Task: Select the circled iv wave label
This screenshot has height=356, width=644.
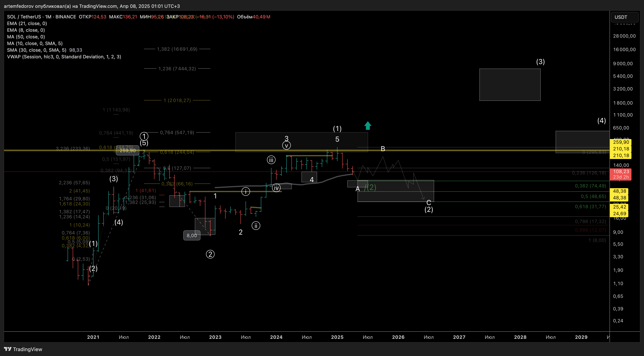Action: tap(276, 188)
